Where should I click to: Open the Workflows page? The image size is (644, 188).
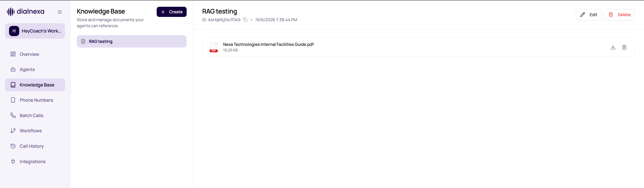(35, 131)
